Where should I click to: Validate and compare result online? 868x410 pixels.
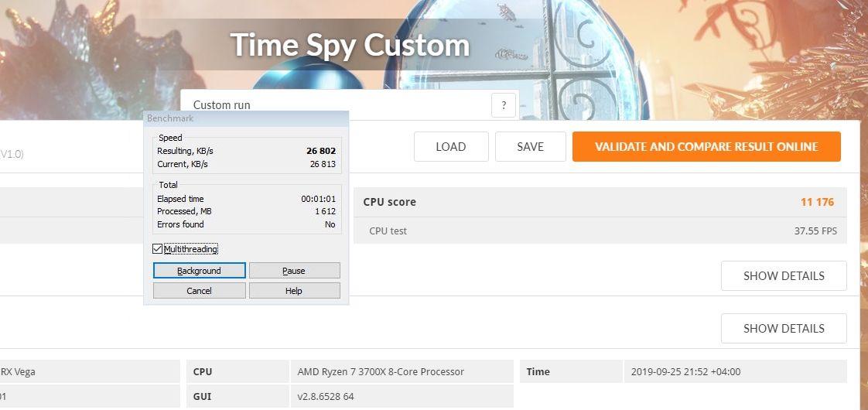pos(706,147)
